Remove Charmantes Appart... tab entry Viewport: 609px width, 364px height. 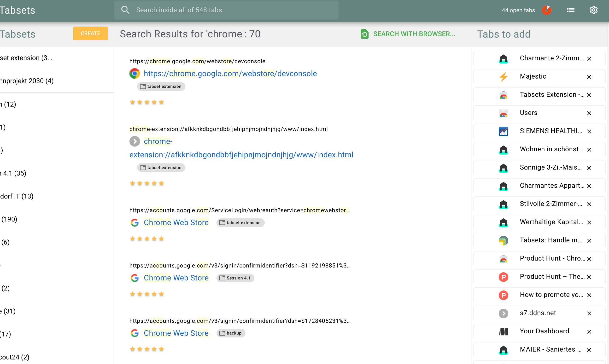coord(589,186)
